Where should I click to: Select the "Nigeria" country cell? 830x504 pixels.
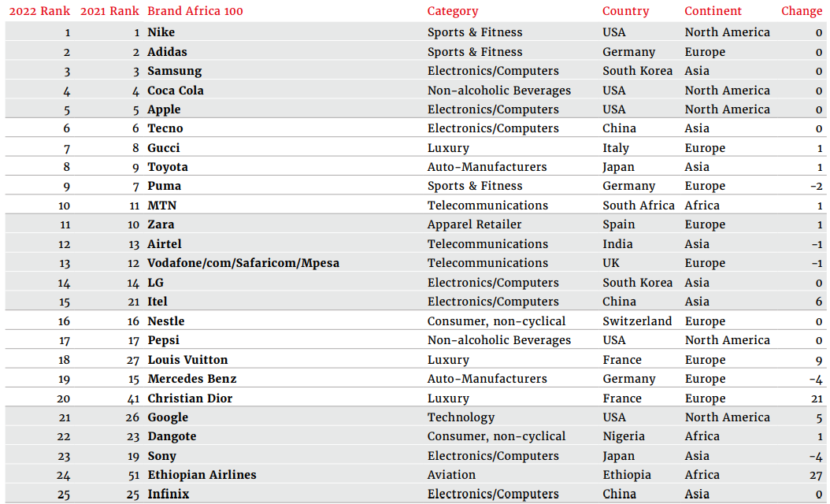(x=624, y=436)
